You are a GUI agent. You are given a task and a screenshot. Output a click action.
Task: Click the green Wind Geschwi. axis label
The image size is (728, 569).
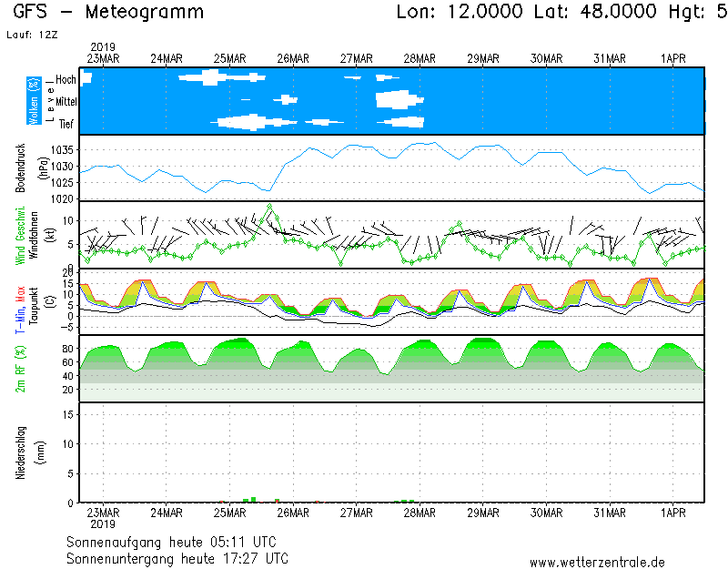coord(19,234)
